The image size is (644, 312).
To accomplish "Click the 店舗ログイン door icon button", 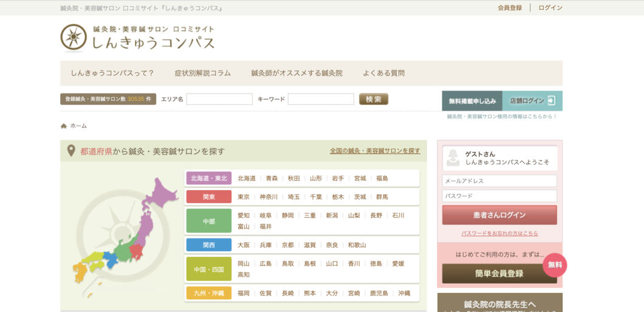I will (x=551, y=101).
